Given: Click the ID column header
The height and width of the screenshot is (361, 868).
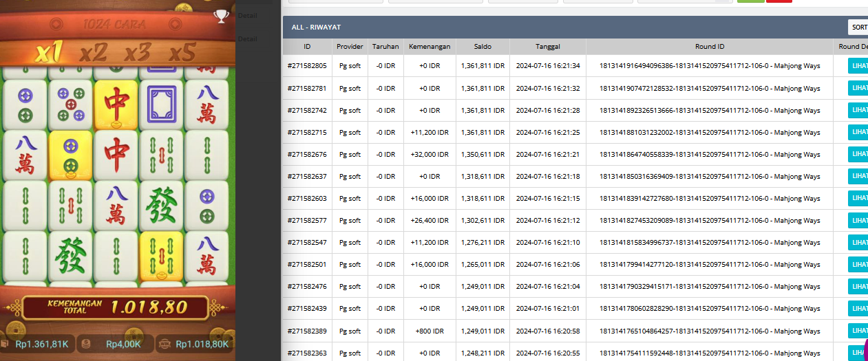Looking at the screenshot, I should [x=308, y=46].
